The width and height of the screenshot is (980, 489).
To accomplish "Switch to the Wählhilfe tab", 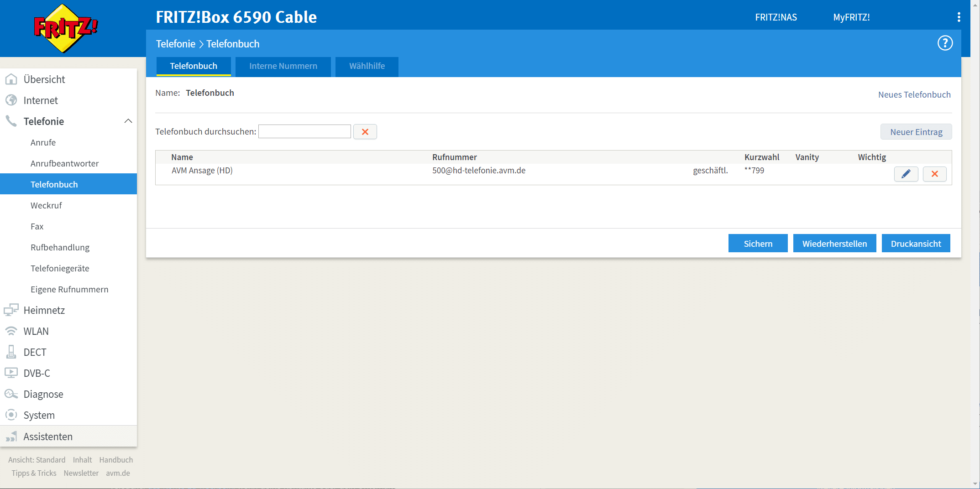I will pyautogui.click(x=367, y=66).
